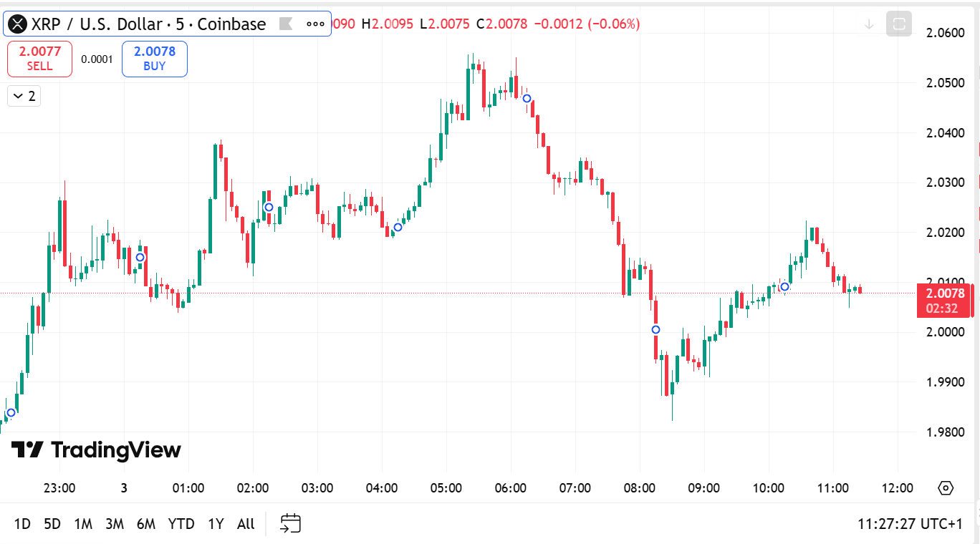Click the event marker near 08:00 drop
This screenshot has width=980, height=544.
coord(655,330)
